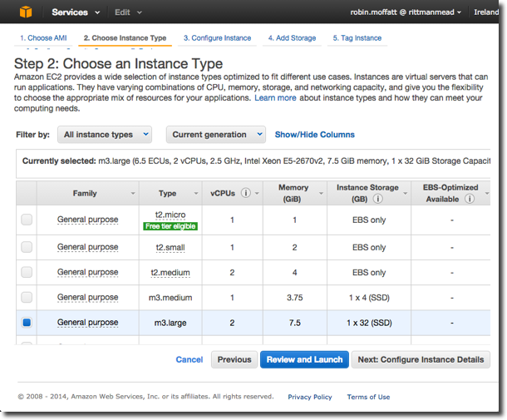Expand the All instance types filter
Image resolution: width=507 pixels, height=420 pixels.
105,134
